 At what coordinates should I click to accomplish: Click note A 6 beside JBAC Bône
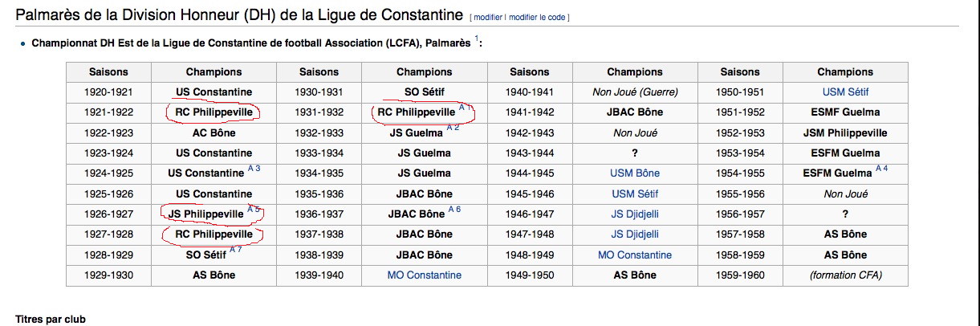click(454, 210)
